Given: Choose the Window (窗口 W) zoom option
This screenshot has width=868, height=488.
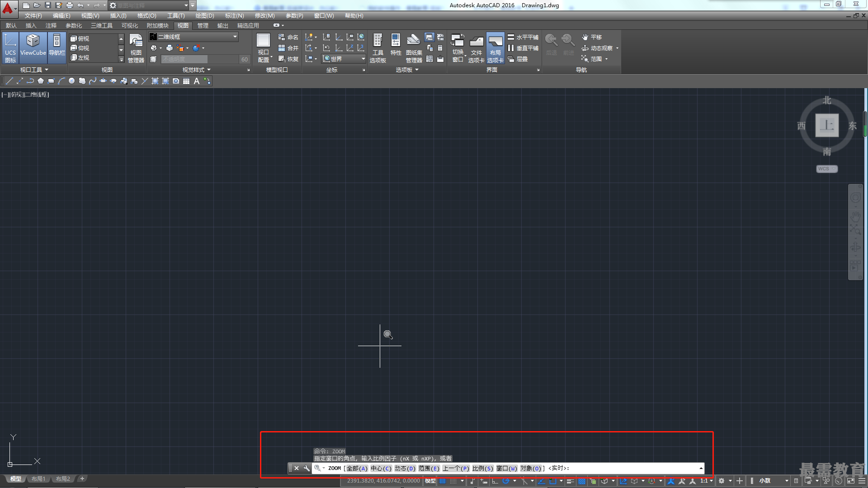Looking at the screenshot, I should [506, 469].
